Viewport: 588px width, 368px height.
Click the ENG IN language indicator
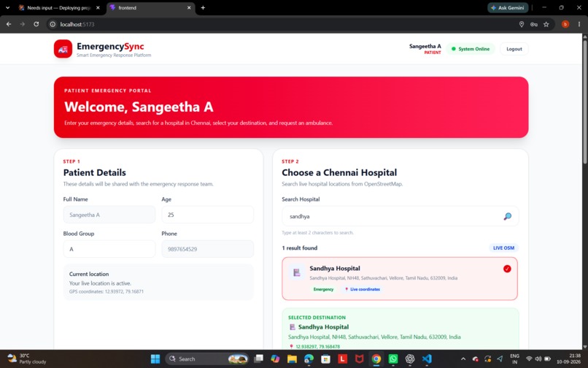[514, 359]
